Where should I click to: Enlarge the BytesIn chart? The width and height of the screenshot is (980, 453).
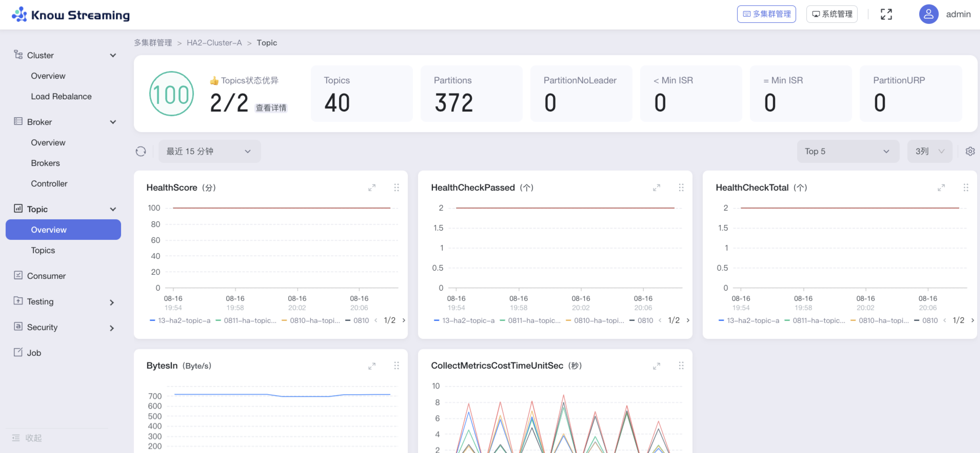click(x=372, y=366)
